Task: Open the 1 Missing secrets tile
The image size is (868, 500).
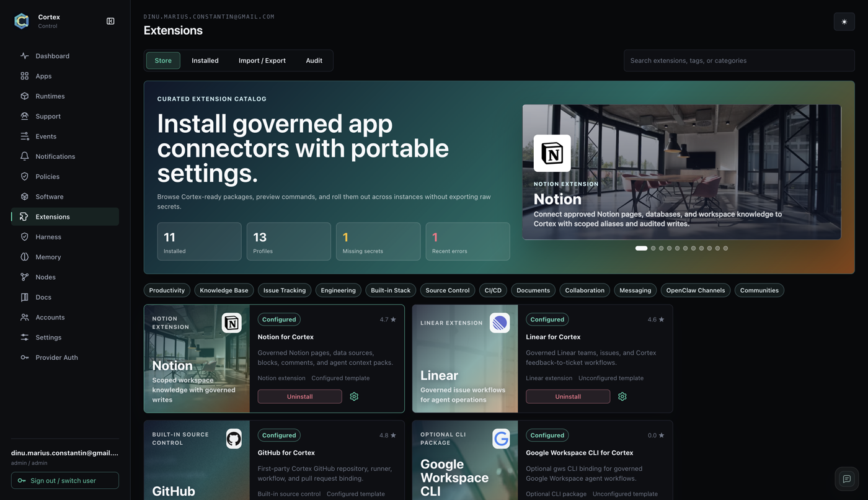Action: click(x=378, y=241)
